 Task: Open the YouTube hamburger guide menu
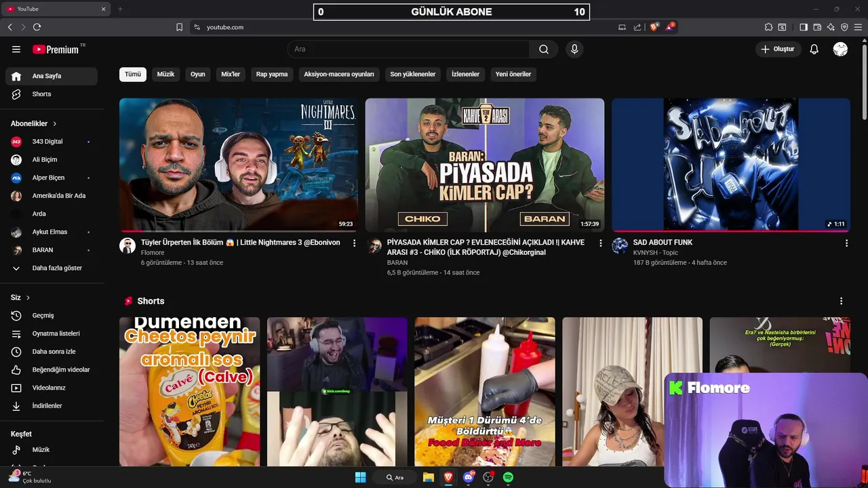pyautogui.click(x=16, y=49)
